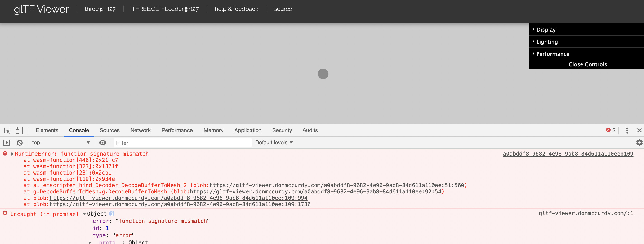This screenshot has height=244, width=644.
Task: Click the info icon next to Object
Action: pyautogui.click(x=112, y=214)
